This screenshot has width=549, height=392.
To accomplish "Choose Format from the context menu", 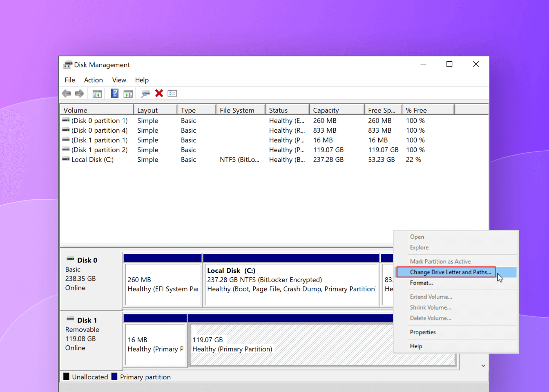I will pyautogui.click(x=421, y=283).
